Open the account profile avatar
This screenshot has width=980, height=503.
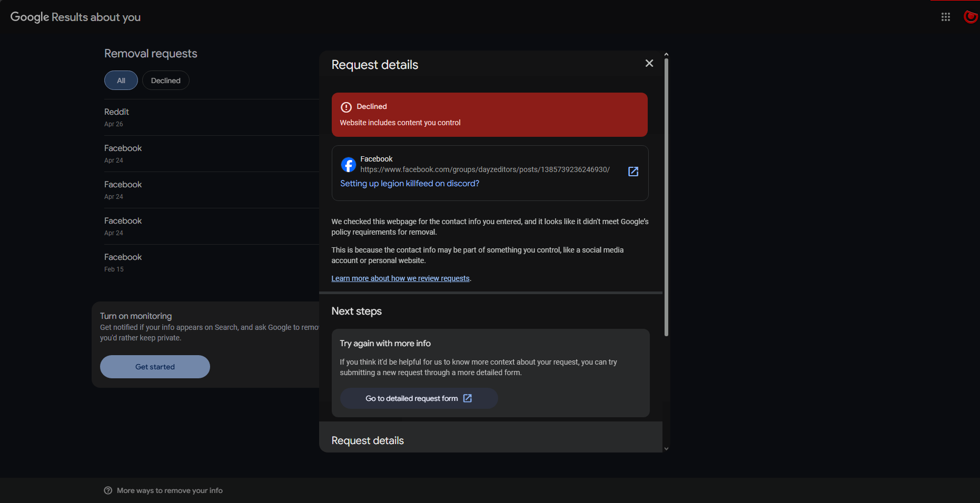coord(971,17)
